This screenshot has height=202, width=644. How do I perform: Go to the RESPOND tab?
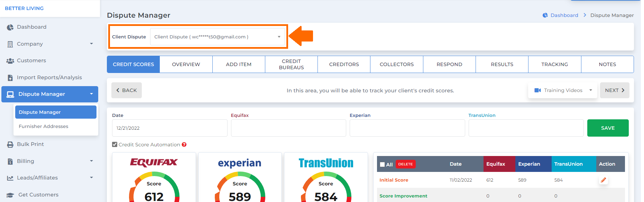(x=449, y=64)
